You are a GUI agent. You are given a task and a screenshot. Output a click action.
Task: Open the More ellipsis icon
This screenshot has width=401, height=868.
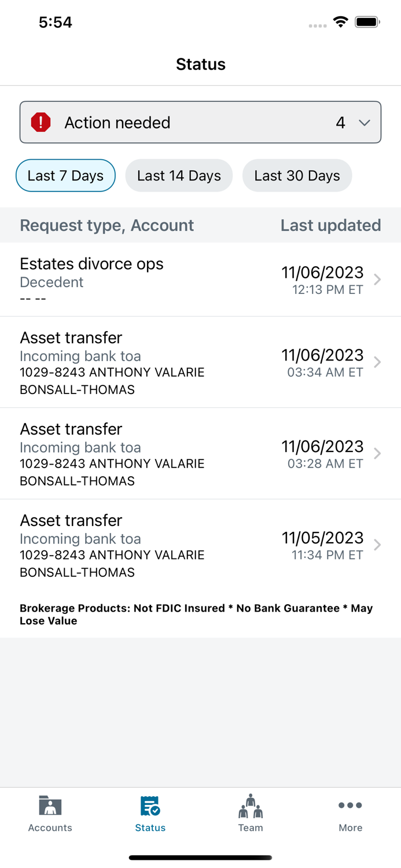pyautogui.click(x=351, y=805)
